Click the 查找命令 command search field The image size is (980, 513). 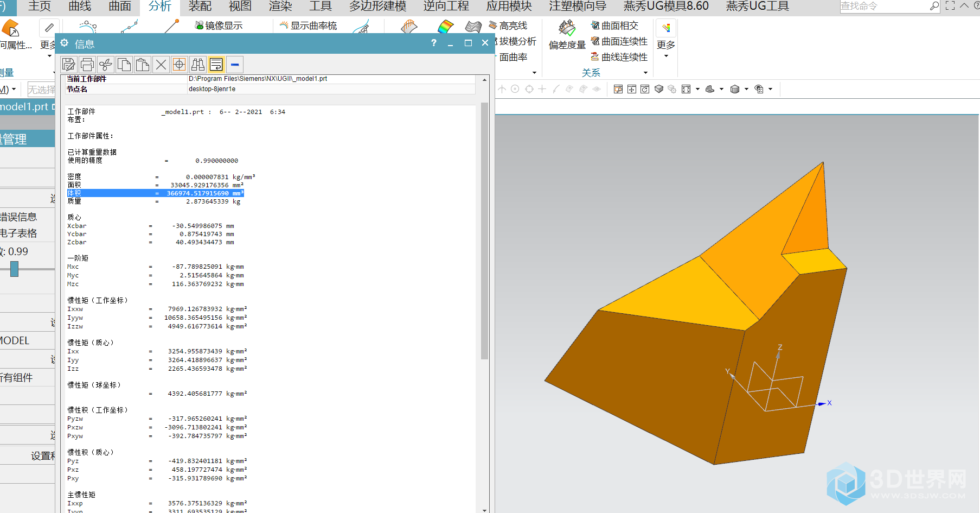pos(884,7)
